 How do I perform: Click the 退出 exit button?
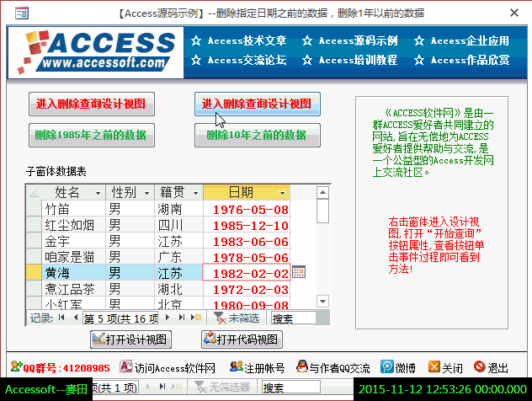pyautogui.click(x=491, y=368)
